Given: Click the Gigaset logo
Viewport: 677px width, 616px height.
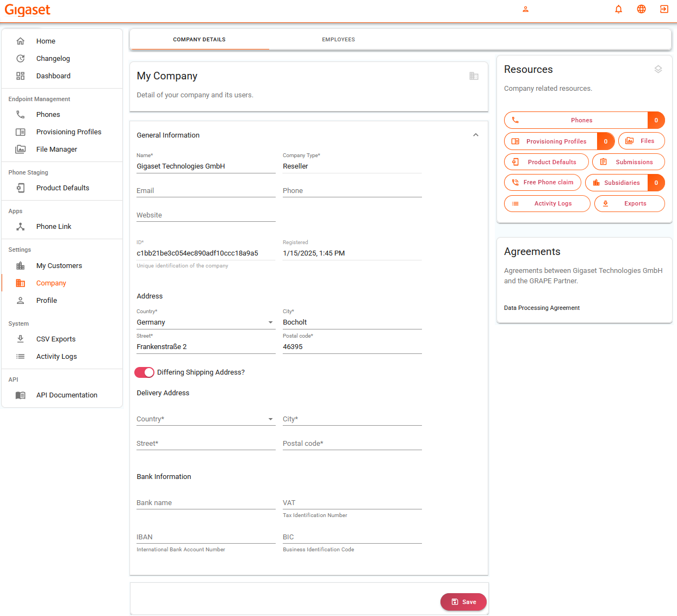Looking at the screenshot, I should [27, 10].
